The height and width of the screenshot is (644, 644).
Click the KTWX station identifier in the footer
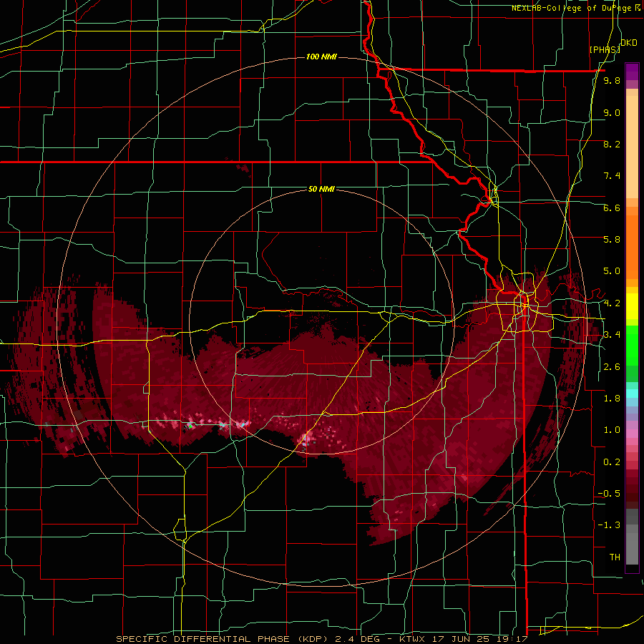coord(413,639)
